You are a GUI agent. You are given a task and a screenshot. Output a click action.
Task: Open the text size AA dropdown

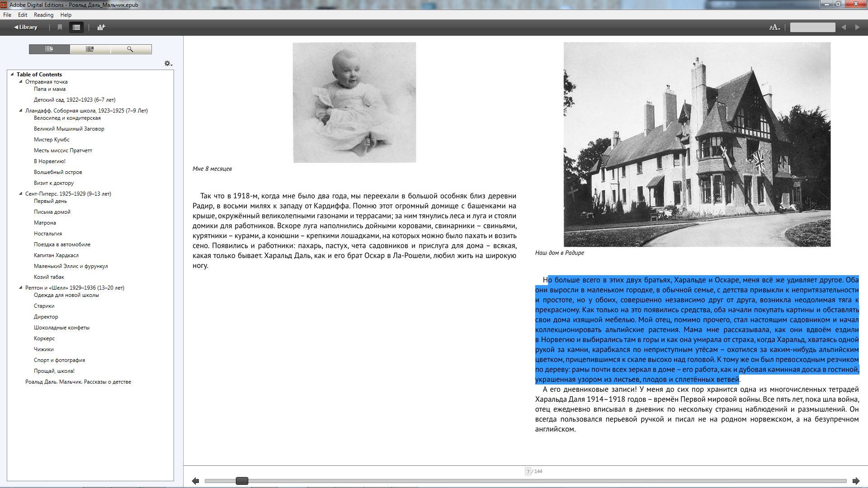[x=774, y=28]
